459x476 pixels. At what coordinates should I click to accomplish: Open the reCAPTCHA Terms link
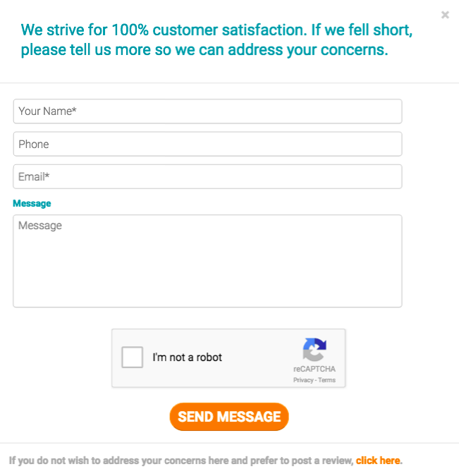click(x=326, y=380)
